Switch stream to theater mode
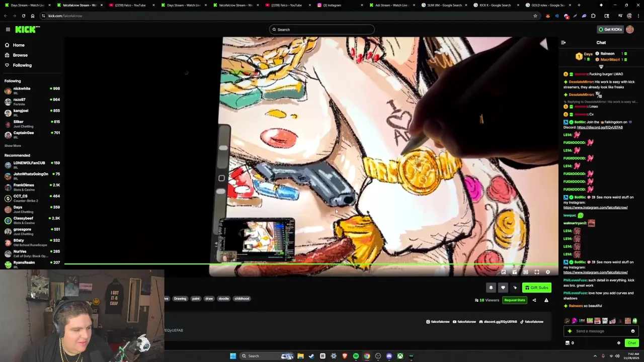Image resolution: width=644 pixels, height=362 pixels. (x=526, y=272)
